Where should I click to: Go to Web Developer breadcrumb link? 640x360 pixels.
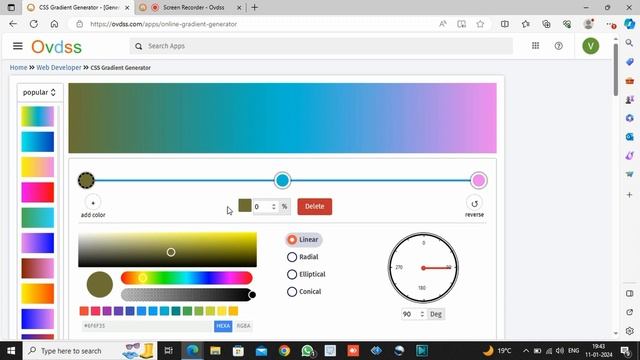pos(59,68)
